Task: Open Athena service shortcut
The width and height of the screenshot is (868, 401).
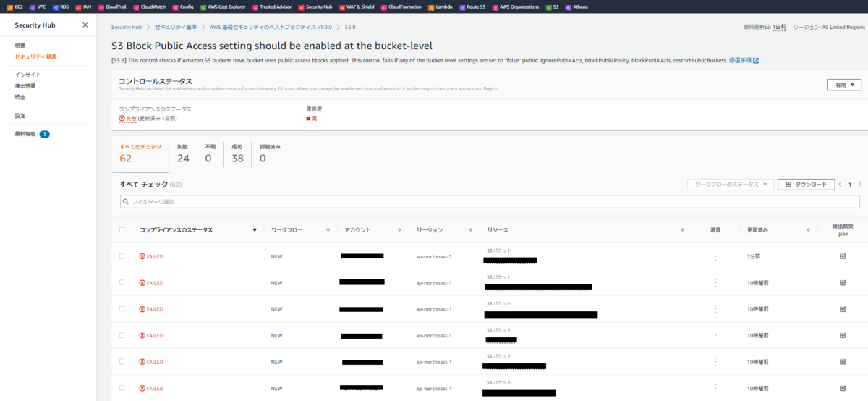Action: coord(576,7)
